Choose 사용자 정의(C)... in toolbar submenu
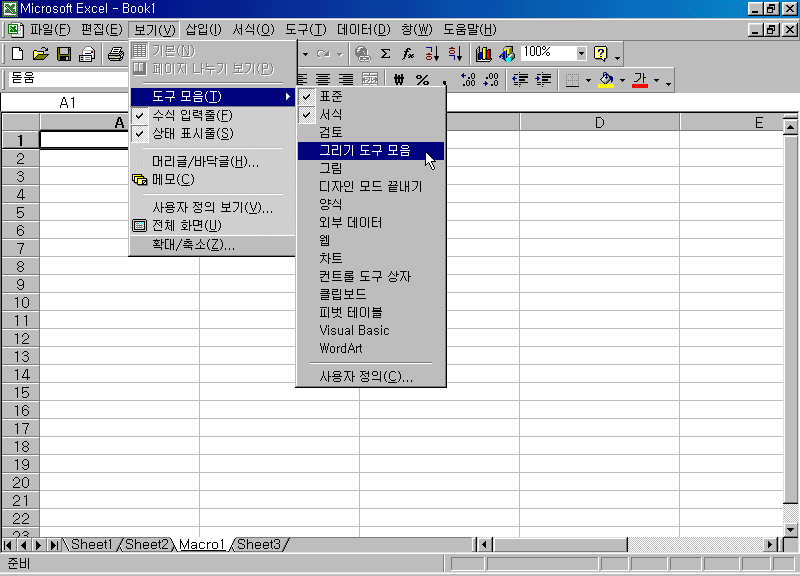Screen dimensions: 800x576 tap(371, 377)
